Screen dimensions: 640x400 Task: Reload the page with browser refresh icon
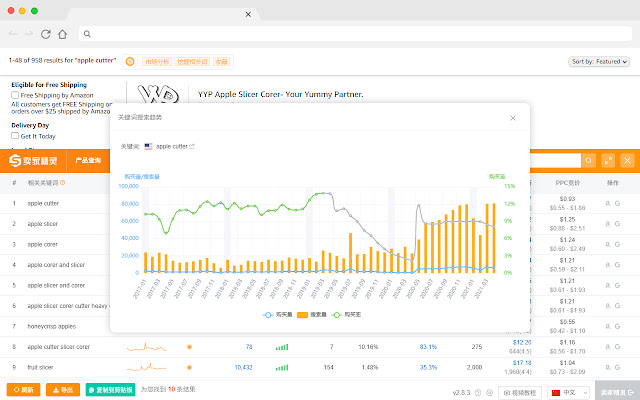coord(46,34)
